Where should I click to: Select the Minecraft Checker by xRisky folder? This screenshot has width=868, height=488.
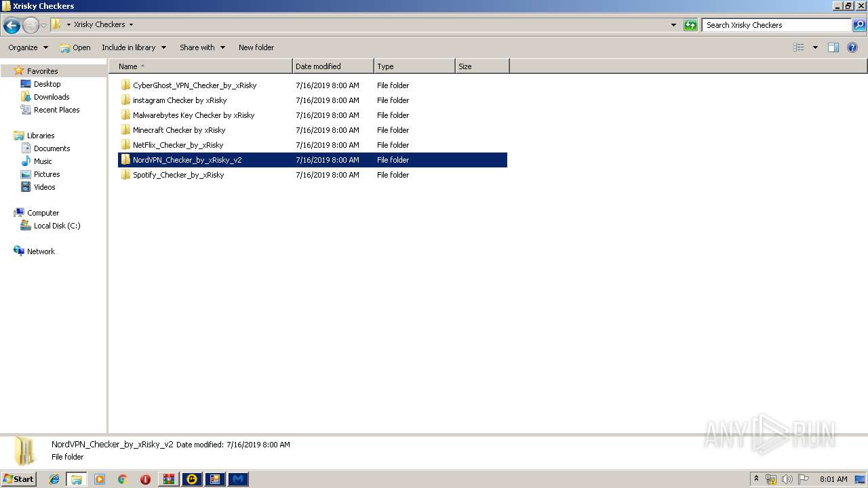(313, 130)
